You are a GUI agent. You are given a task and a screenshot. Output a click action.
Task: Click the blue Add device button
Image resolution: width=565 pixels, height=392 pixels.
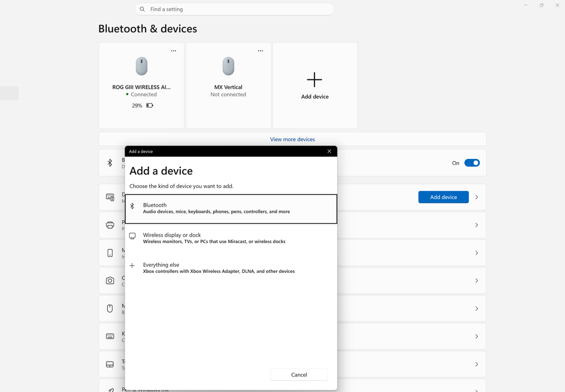pyautogui.click(x=444, y=197)
